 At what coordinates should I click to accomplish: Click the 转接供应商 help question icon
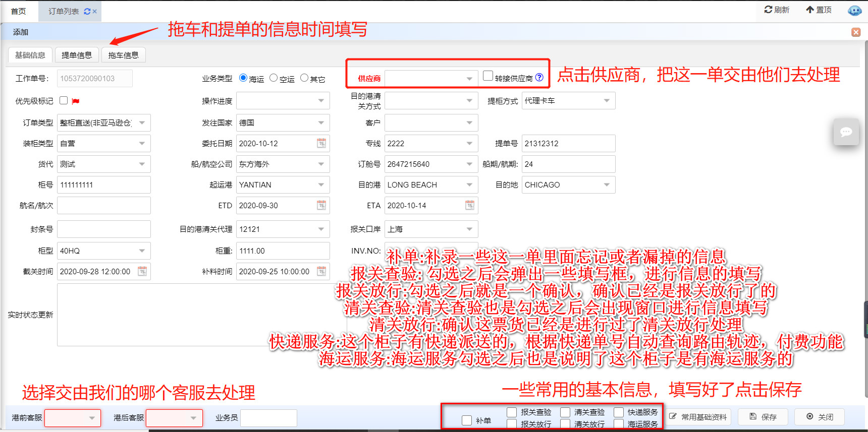coord(539,78)
